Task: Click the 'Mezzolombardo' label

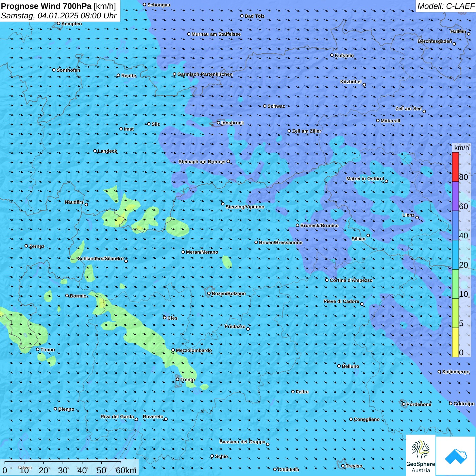Action: pyautogui.click(x=194, y=350)
